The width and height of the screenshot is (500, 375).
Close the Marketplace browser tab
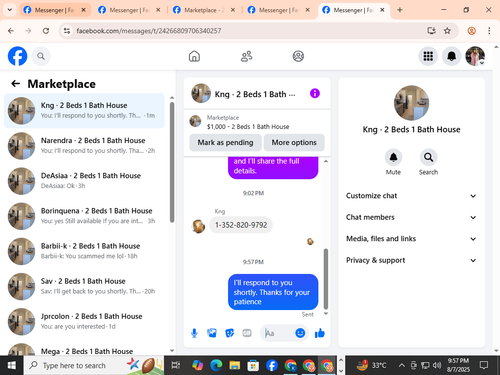(233, 10)
